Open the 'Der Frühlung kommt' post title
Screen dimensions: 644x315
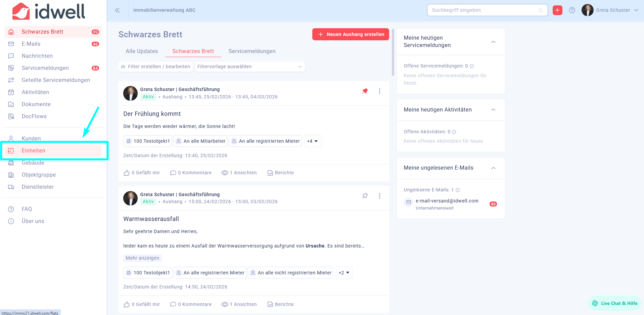152,114
